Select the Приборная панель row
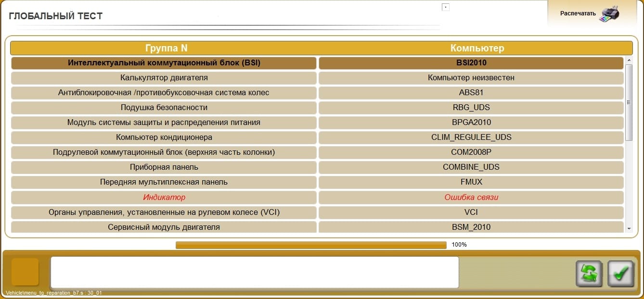This screenshot has width=644, height=299. (164, 167)
